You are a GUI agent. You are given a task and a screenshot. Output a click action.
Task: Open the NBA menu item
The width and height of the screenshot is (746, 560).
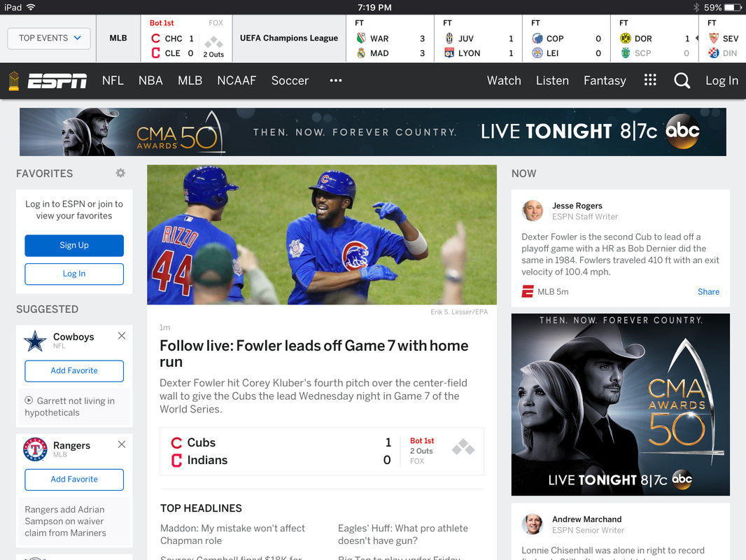click(x=151, y=80)
